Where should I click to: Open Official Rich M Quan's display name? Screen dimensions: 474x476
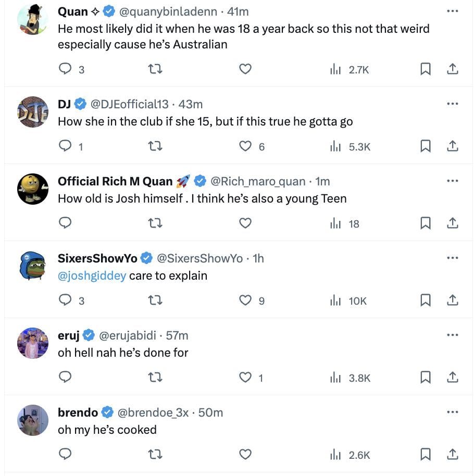click(115, 181)
